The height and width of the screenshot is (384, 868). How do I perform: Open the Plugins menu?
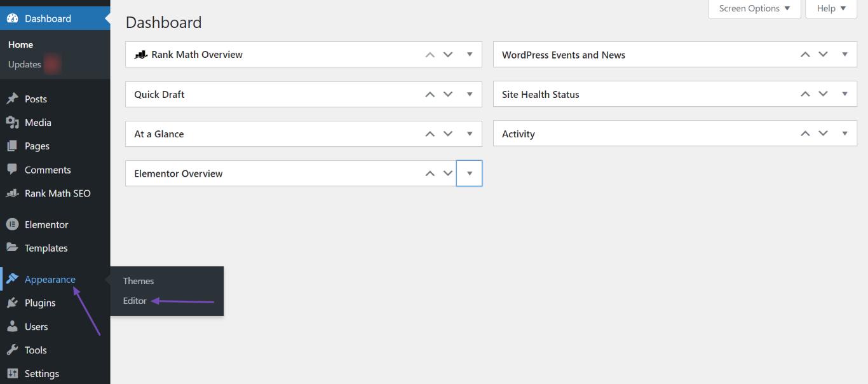[40, 303]
